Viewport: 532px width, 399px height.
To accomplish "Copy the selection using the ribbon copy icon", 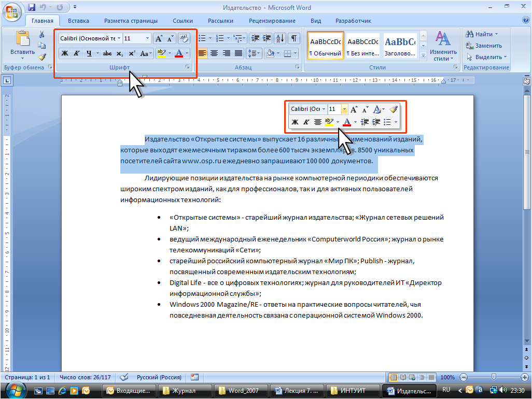I will [41, 46].
